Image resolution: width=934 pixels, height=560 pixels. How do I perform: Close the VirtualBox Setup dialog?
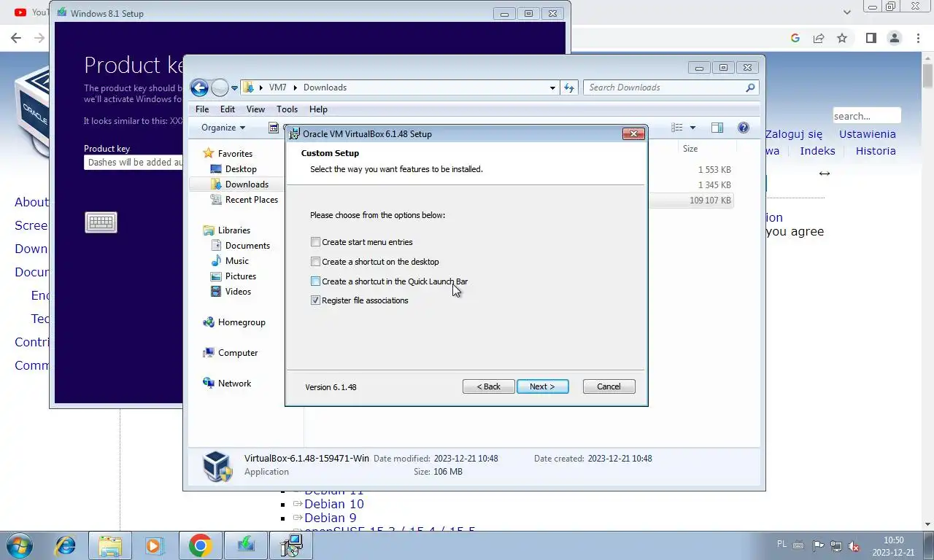pos(633,133)
